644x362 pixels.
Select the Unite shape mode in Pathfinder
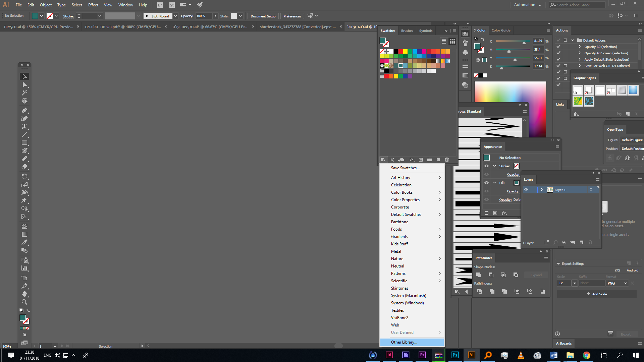479,275
